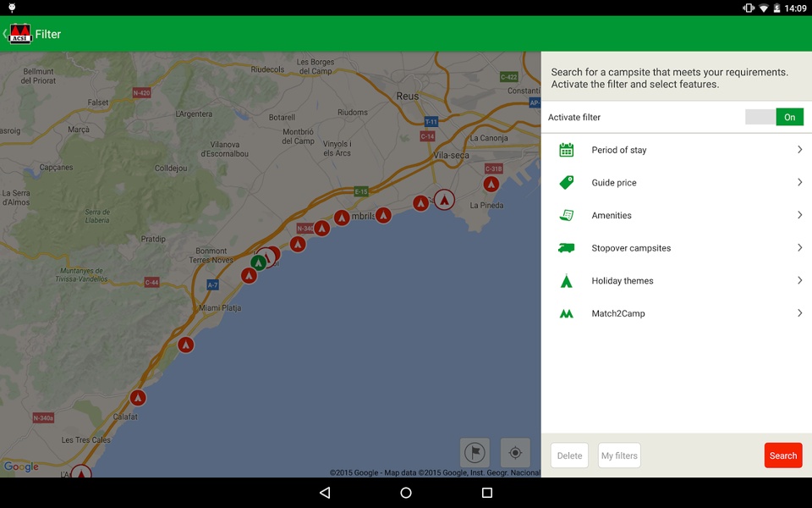The image size is (812, 508).
Task: Tap the Android recent apps button
Action: click(487, 493)
